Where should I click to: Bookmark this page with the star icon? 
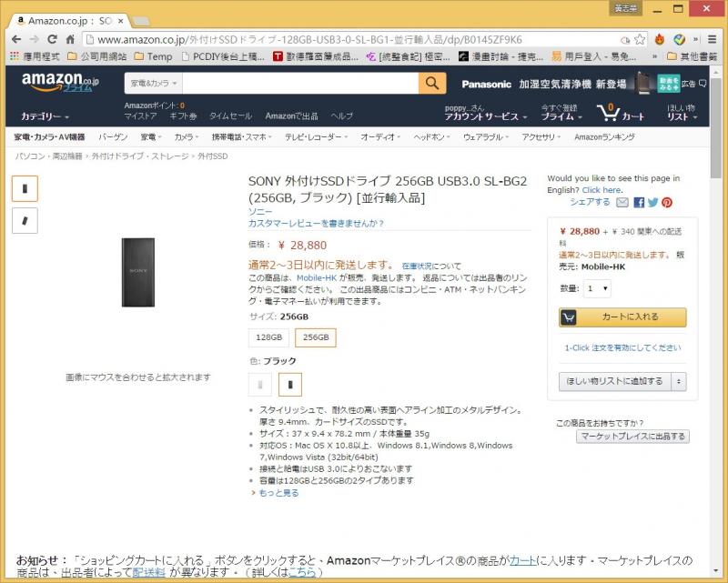(x=640, y=39)
